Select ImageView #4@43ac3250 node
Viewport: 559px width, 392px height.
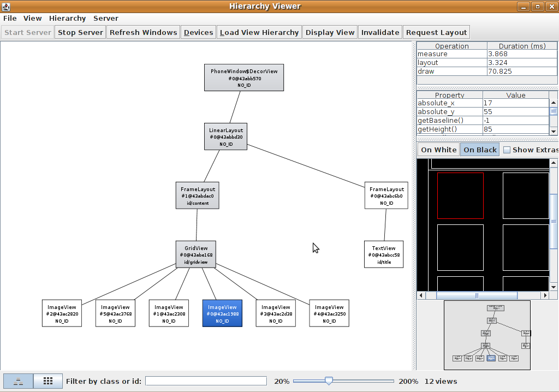click(x=329, y=313)
